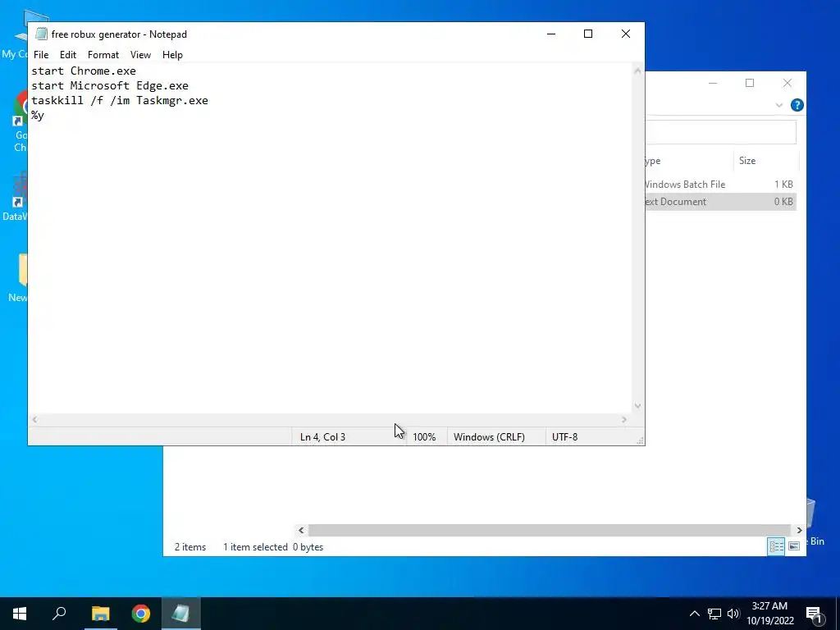Image resolution: width=840 pixels, height=630 pixels.
Task: Click File Explorer scrollbar right arrow
Action: tap(799, 530)
